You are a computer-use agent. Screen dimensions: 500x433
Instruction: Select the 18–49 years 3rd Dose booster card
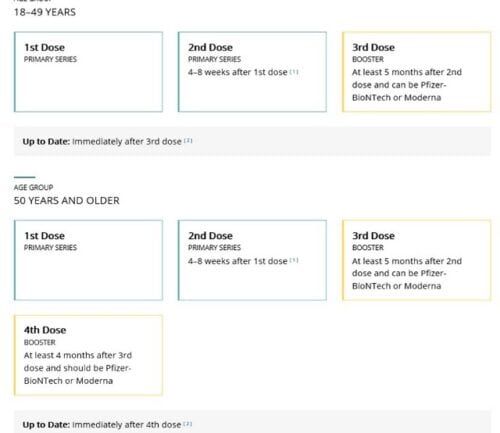click(416, 72)
